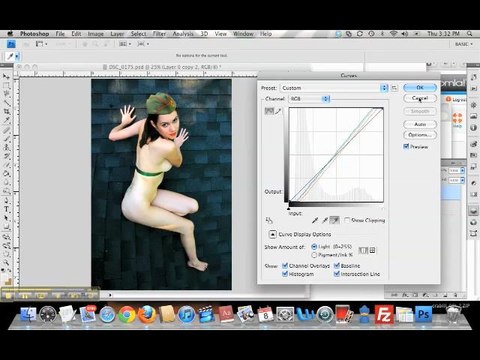This screenshot has width=480, height=360.
Task: Open the tool preset picker arrow
Action: (17, 56)
